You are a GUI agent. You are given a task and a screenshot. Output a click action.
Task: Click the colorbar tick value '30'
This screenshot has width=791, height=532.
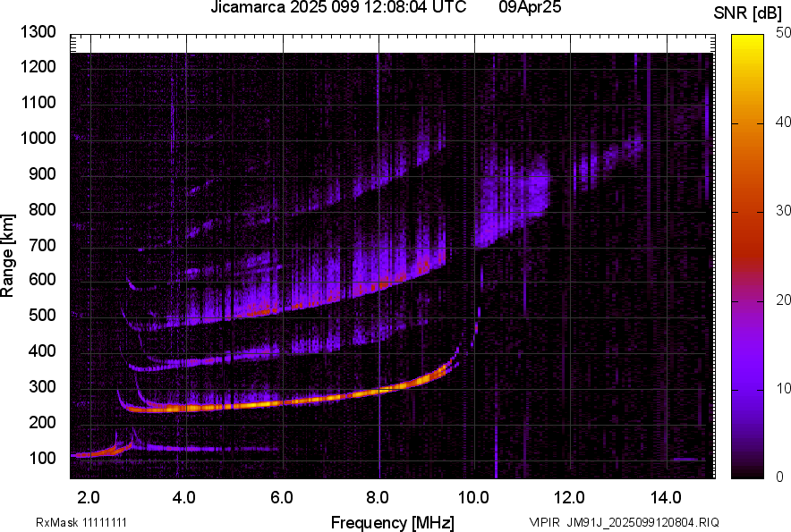point(783,210)
